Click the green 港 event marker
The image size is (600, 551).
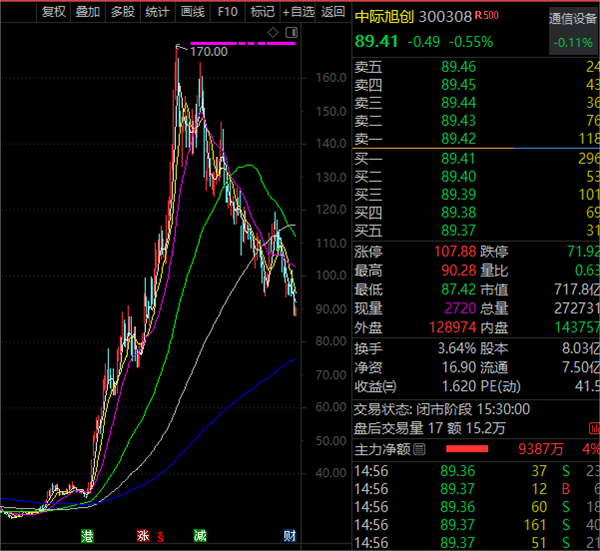coord(88,537)
